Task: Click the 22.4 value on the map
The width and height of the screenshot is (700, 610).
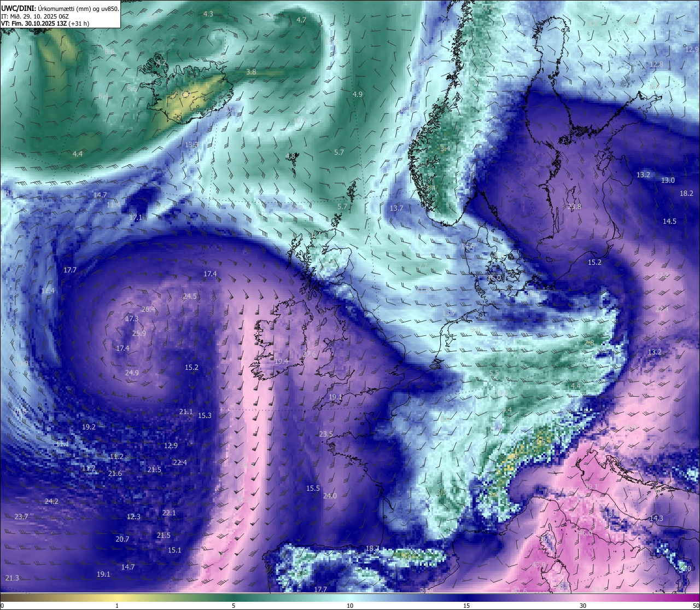Action: pos(180,462)
